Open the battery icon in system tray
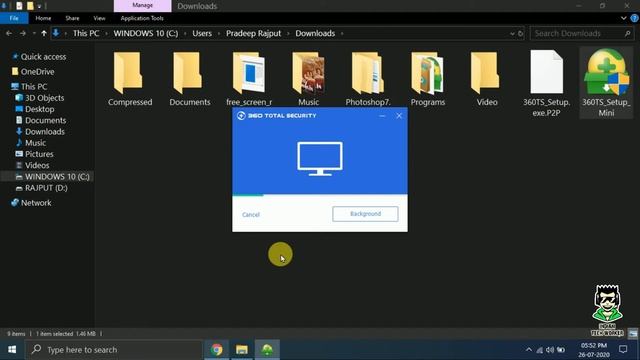Viewport: 640px width, 360px height. pos(561,350)
